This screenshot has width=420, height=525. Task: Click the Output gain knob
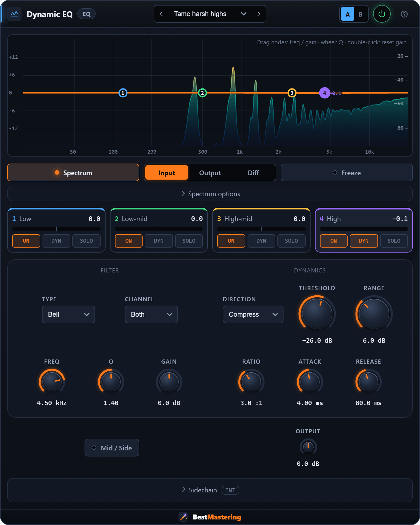(308, 447)
